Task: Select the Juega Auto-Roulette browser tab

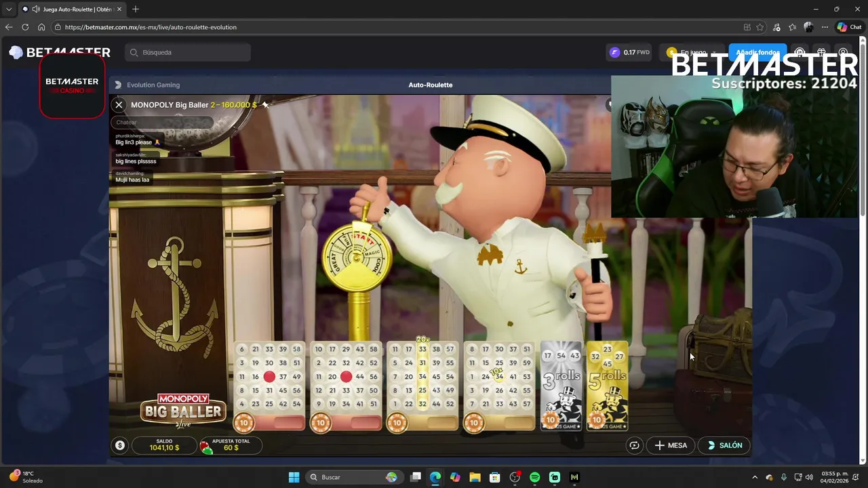Action: point(72,9)
